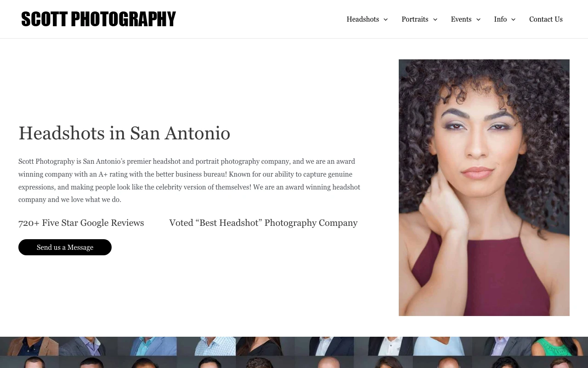Expand the Portraits dropdown arrow
This screenshot has width=588, height=368.
(x=435, y=19)
